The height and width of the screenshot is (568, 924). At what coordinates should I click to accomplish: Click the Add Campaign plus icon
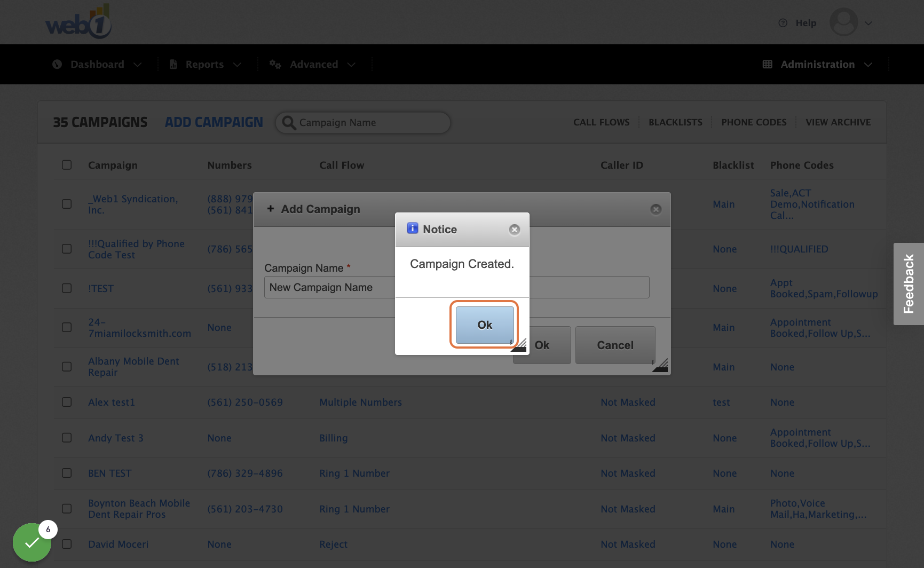click(x=271, y=209)
